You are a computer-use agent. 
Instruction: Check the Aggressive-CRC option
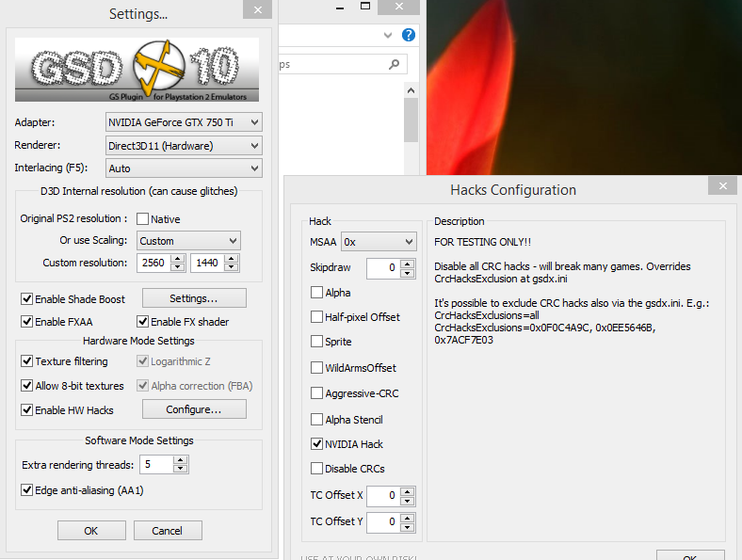[316, 393]
